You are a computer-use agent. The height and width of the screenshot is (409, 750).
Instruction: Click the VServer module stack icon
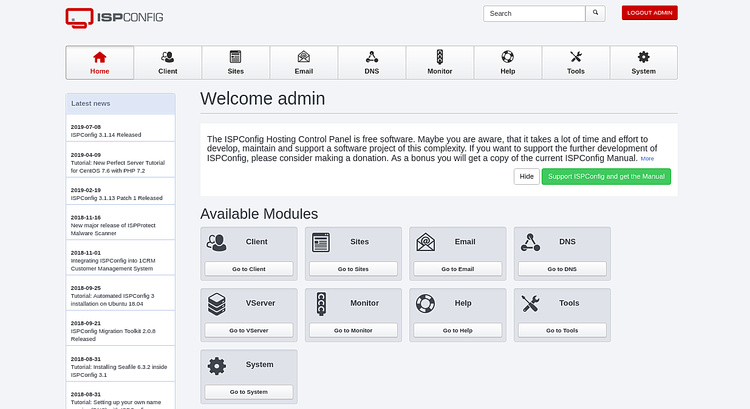[217, 302]
